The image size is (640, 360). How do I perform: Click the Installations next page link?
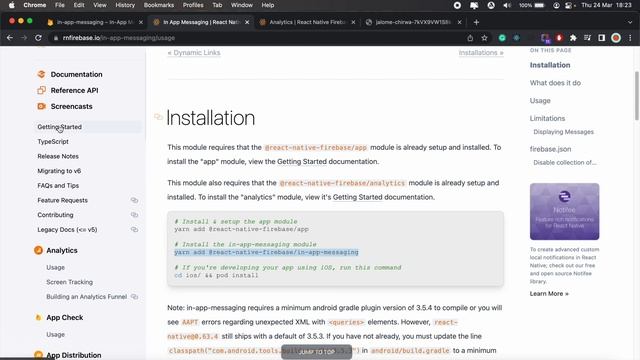coord(481,53)
